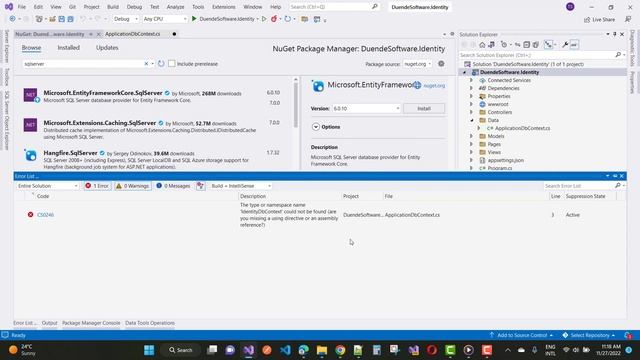Click the package list scrollbar
Image resolution: width=640 pixels, height=360 pixels.
pos(296,104)
